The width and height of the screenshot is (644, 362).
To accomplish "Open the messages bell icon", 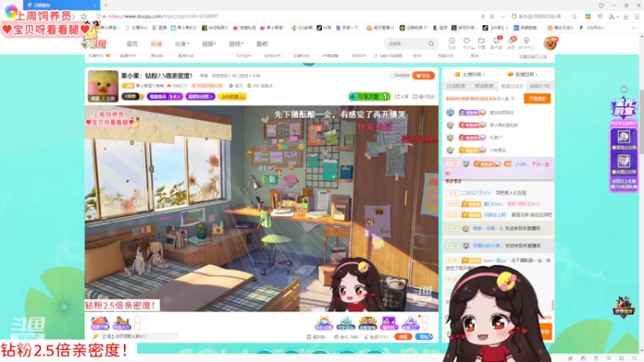I will coord(511,43).
